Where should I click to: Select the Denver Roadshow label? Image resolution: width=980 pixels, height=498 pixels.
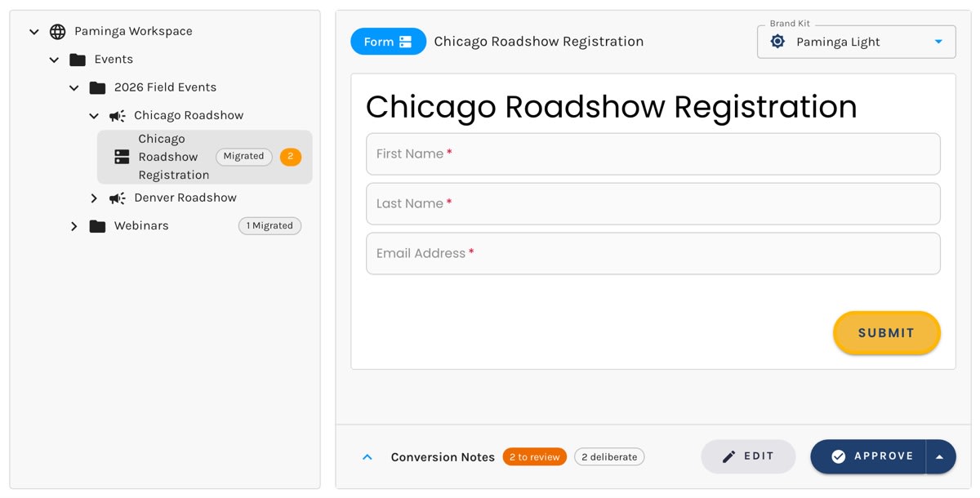(x=185, y=198)
